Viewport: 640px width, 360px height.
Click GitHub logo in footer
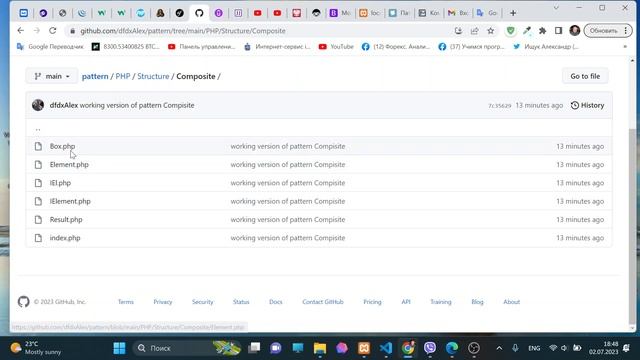(24, 302)
